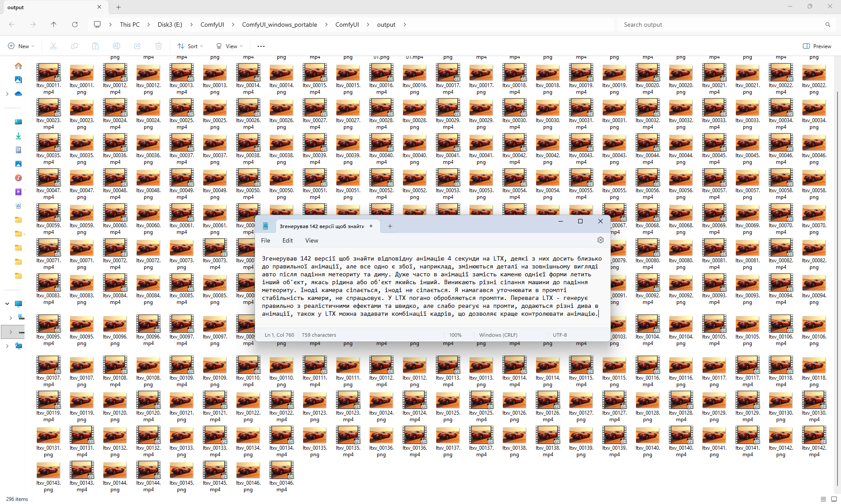Open OneDrive cloud in the sidebar
The image size is (841, 504).
[18, 94]
